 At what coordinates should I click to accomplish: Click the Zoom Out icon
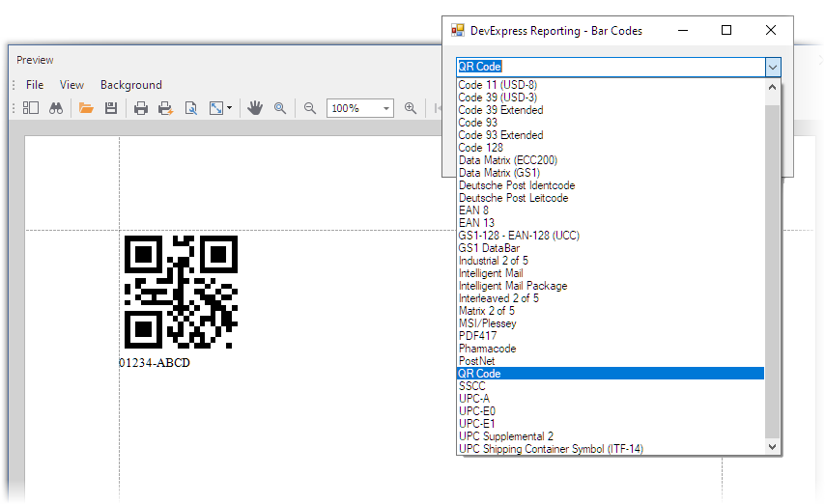pos(310,108)
